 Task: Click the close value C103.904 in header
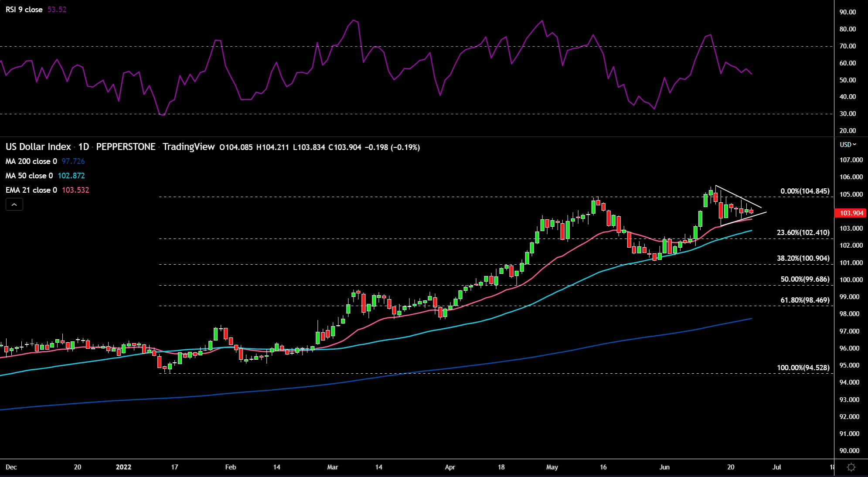click(345, 147)
